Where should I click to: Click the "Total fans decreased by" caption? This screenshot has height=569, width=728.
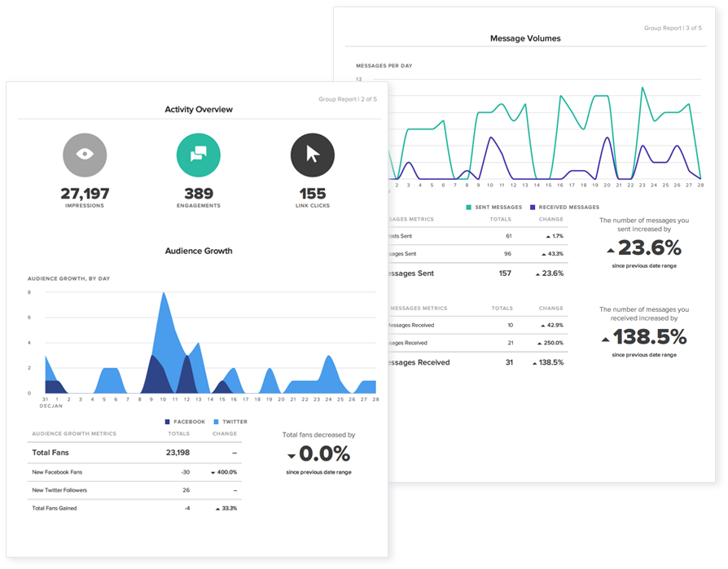pos(318,436)
